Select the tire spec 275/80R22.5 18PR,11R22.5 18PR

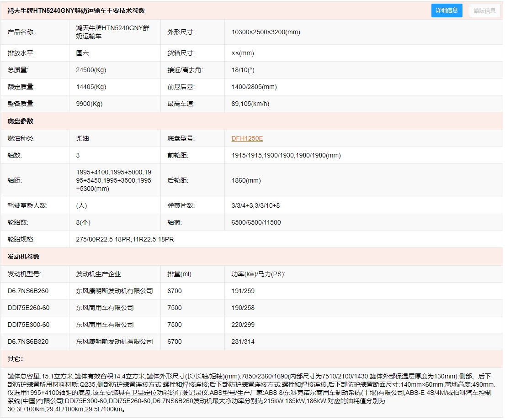pos(125,239)
